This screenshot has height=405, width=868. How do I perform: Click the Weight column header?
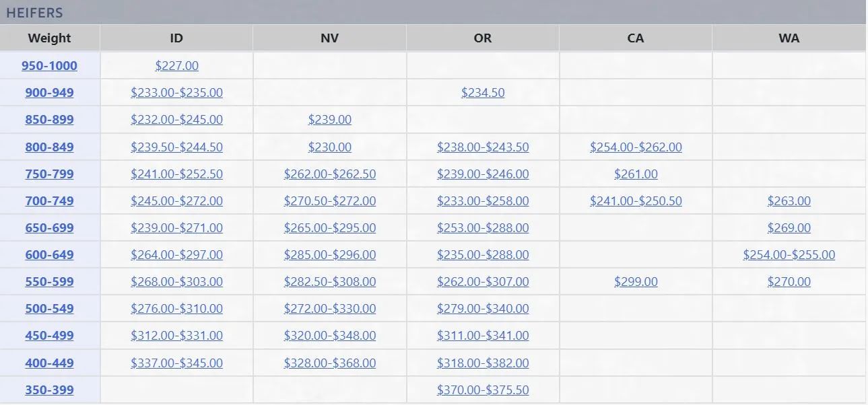(x=49, y=38)
